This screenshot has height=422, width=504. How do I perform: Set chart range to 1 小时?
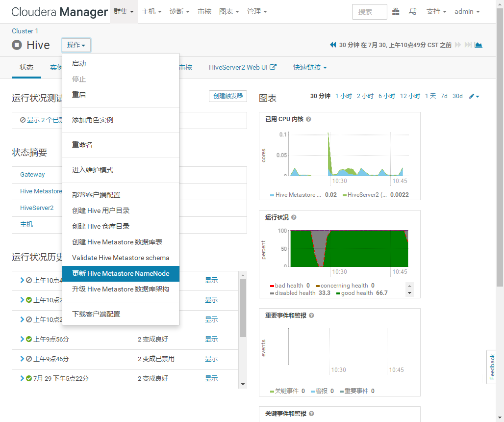coord(344,96)
